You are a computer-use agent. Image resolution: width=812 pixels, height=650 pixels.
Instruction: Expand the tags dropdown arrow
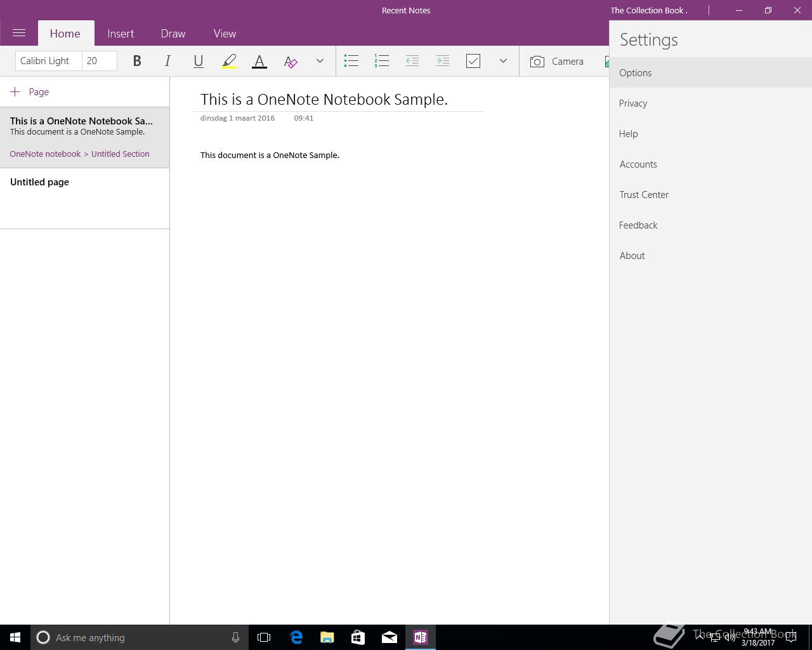coord(503,61)
